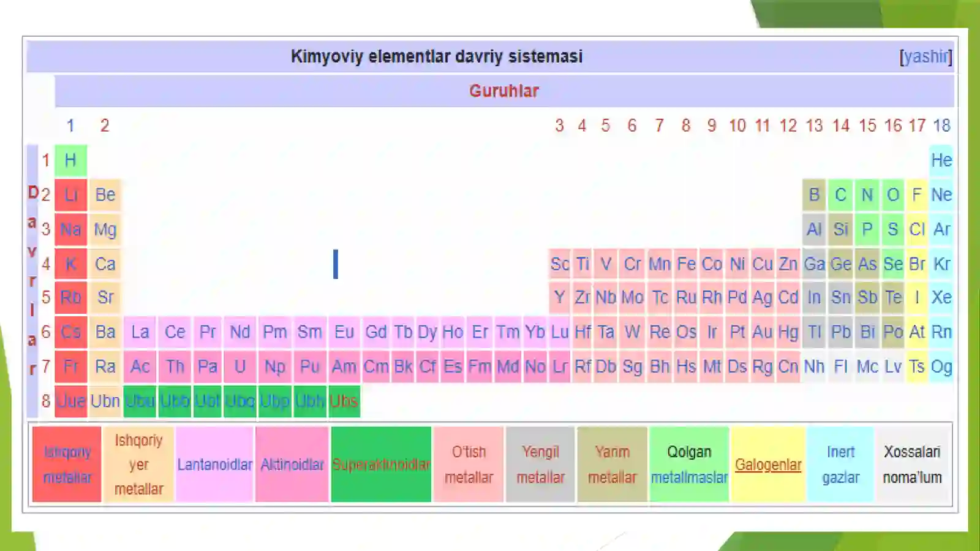Open the Galogenlar legend link
This screenshot has height=551, width=980.
[768, 465]
